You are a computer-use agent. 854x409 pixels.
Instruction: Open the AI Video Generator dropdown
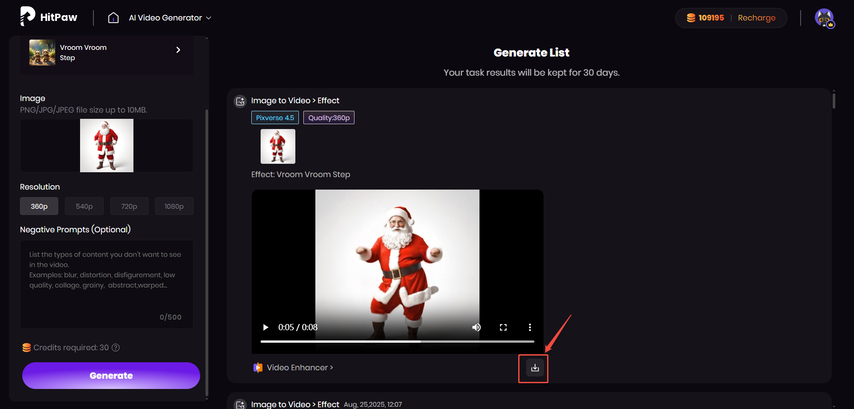tap(169, 17)
